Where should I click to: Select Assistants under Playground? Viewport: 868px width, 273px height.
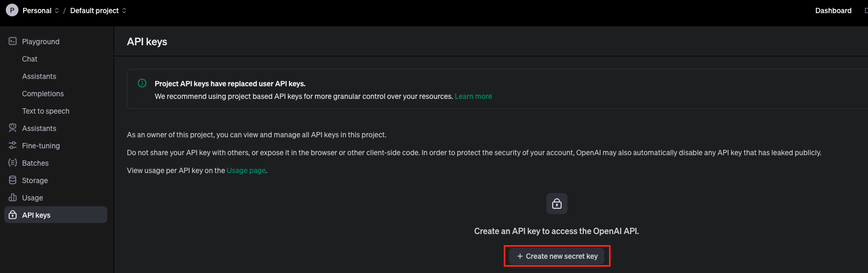39,76
